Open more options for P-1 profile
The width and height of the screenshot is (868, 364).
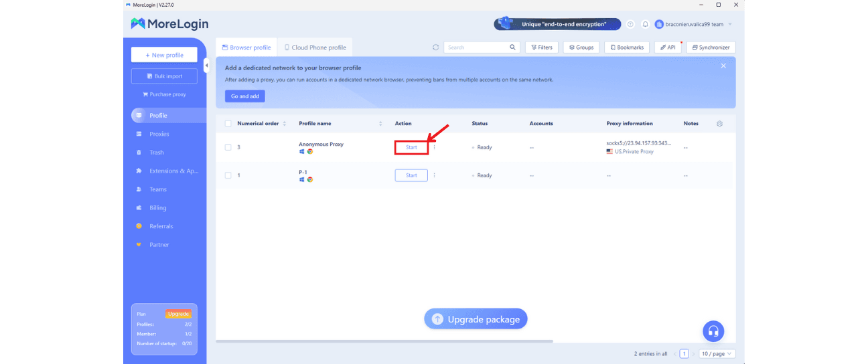pos(434,175)
